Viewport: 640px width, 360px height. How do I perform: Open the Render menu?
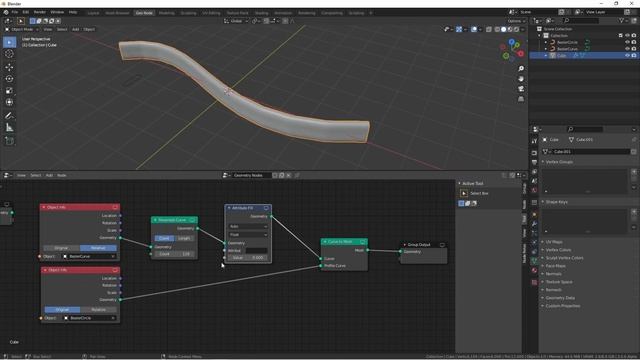pos(40,12)
